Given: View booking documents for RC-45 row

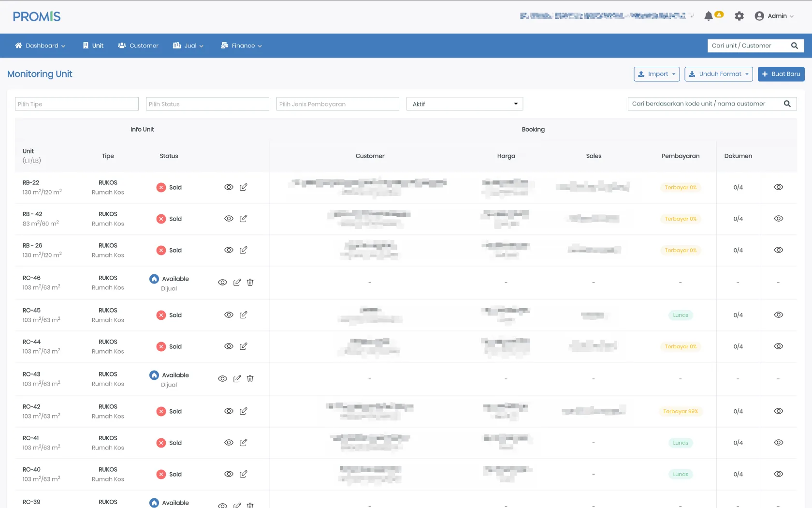Looking at the screenshot, I should click(x=779, y=315).
